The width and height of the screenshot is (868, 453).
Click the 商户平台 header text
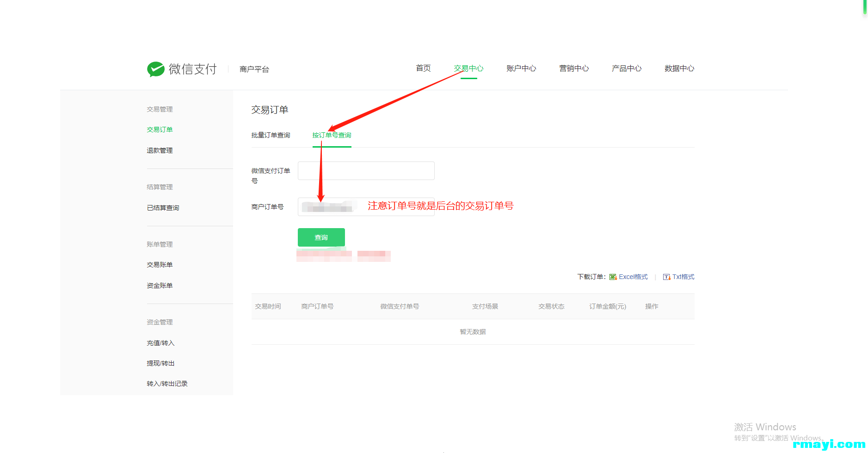coord(254,69)
